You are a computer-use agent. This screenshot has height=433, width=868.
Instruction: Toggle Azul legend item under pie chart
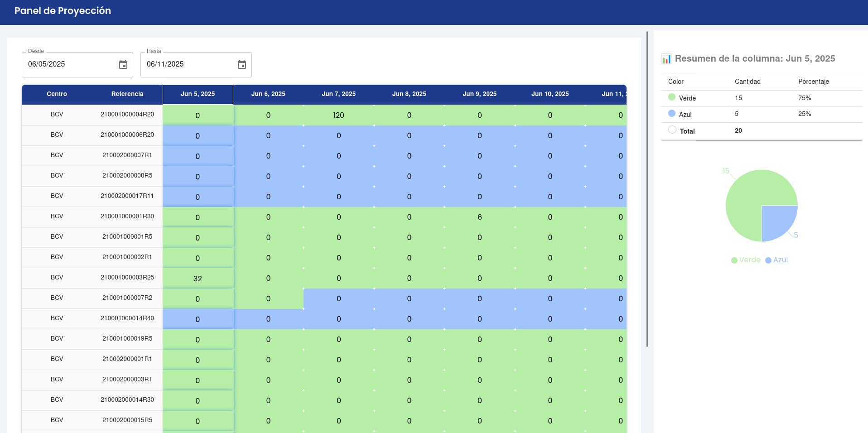(776, 260)
